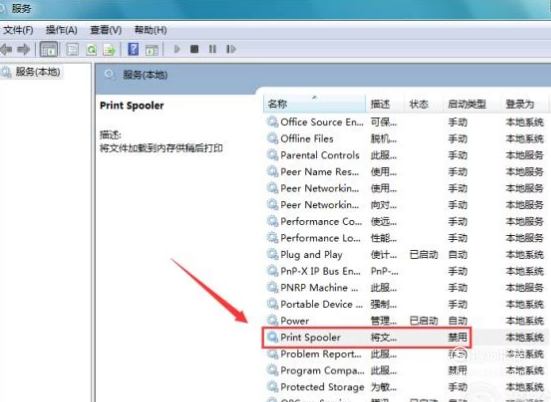Open the Help question mark icon

pos(133,49)
